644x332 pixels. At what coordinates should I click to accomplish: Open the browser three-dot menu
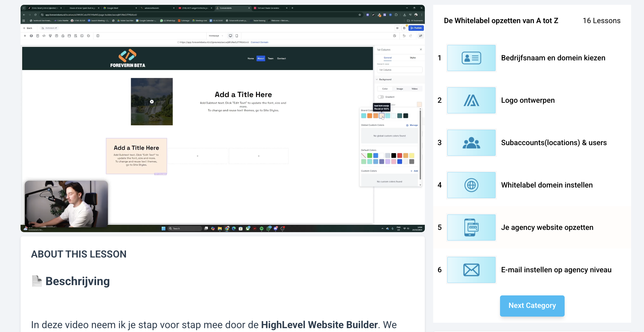pyautogui.click(x=422, y=15)
